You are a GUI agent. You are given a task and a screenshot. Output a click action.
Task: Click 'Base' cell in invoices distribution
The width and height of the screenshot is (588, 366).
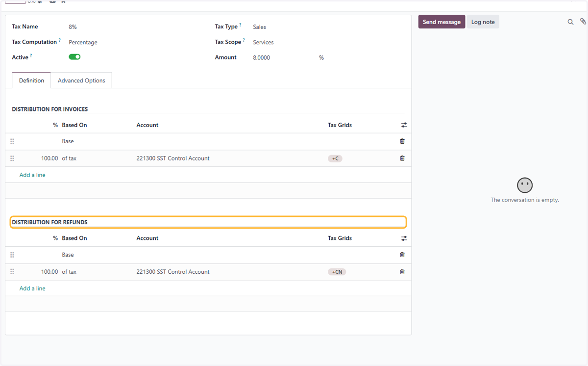pos(68,141)
